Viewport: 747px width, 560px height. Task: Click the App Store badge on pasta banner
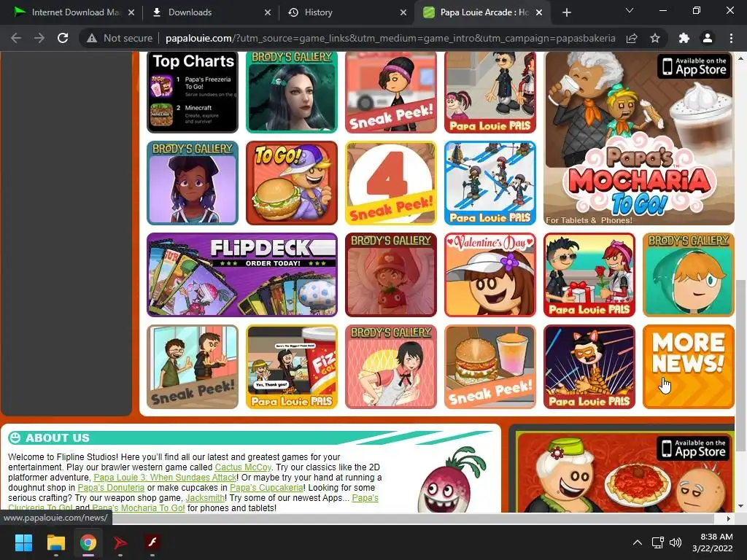coord(694,448)
